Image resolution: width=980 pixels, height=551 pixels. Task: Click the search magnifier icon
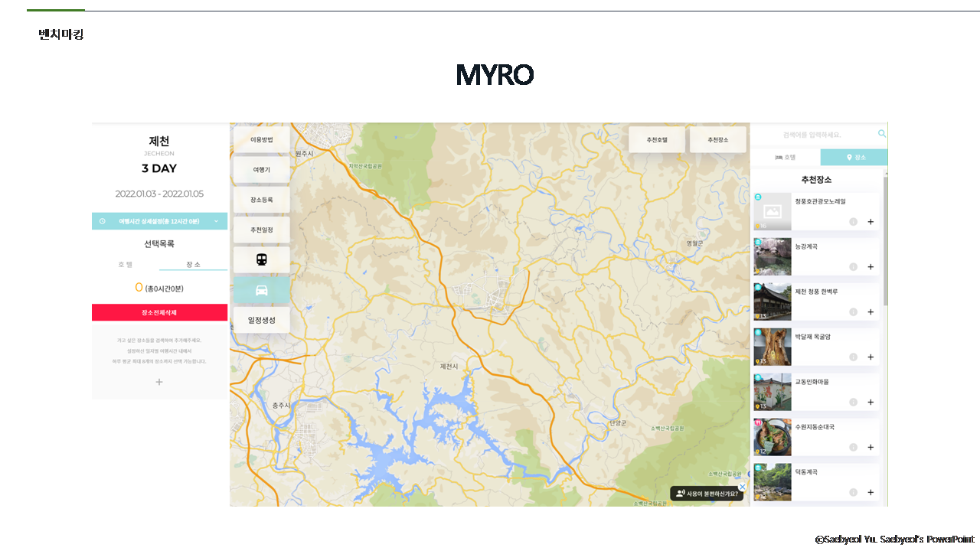click(x=882, y=134)
